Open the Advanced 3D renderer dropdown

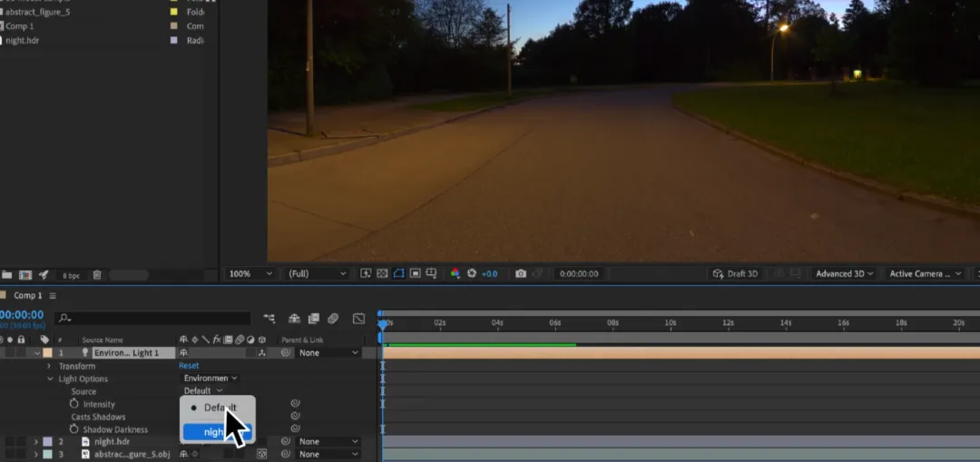pyautogui.click(x=844, y=274)
